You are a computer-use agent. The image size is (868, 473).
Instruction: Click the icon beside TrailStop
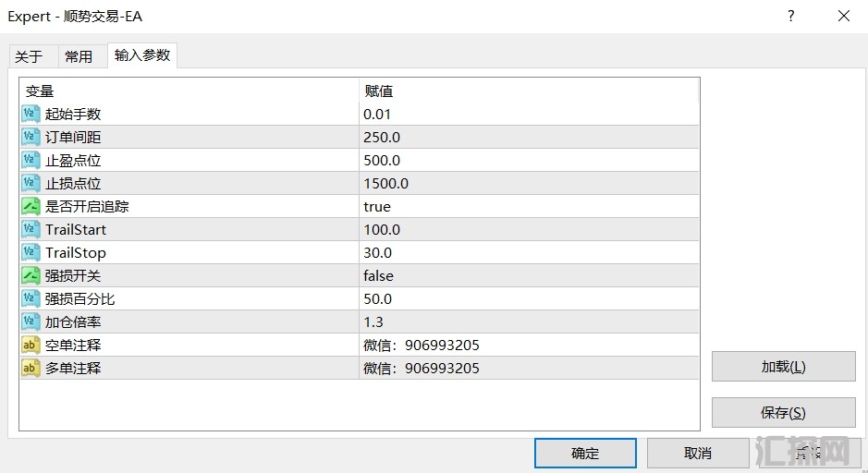point(31,253)
